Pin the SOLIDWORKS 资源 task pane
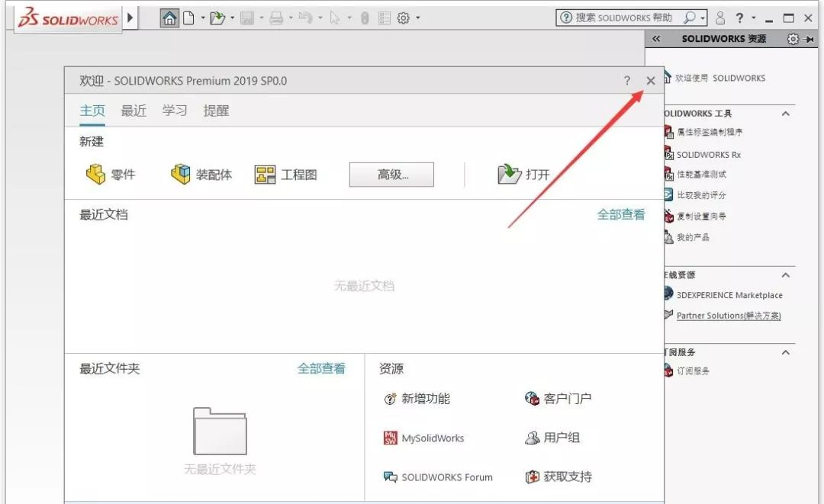 pos(810,39)
